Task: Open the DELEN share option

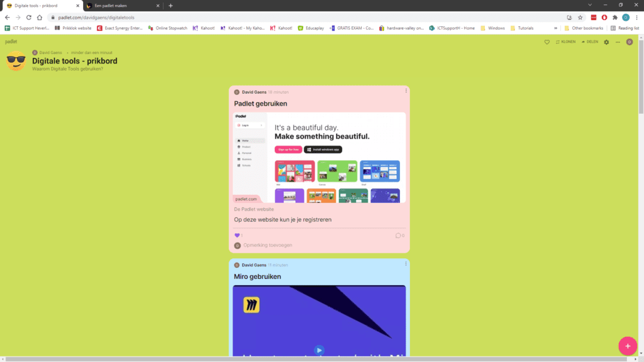Action: 590,42
